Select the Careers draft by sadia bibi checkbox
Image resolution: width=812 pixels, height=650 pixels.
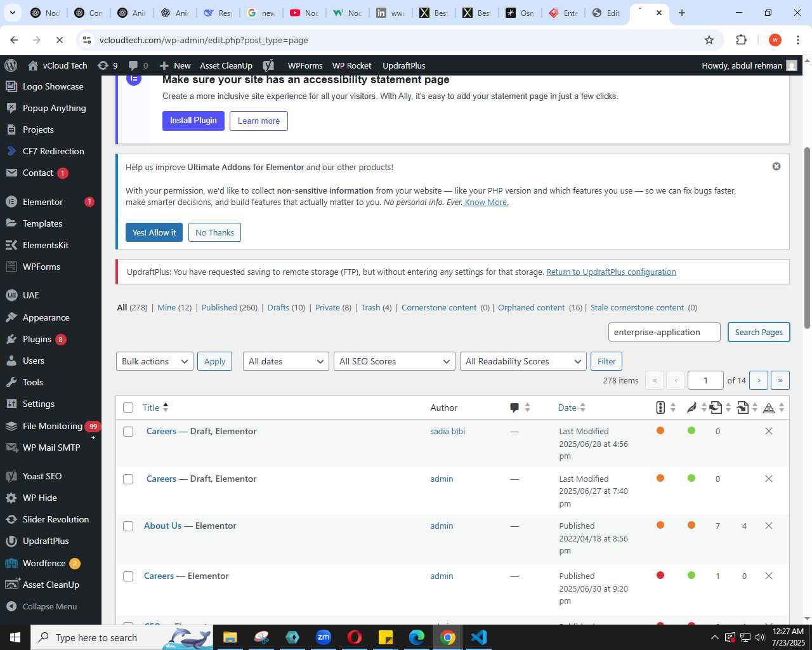tap(128, 432)
